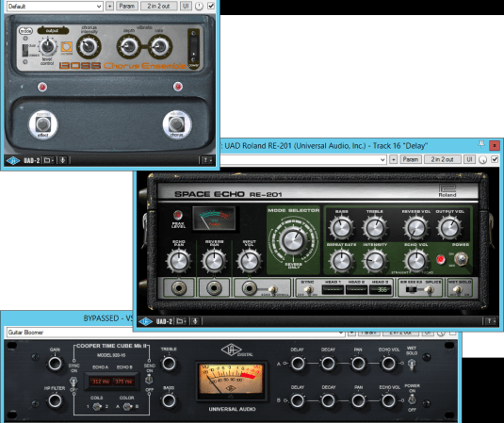Open the preset folder menu in RE-201 UAD toolbar
The width and height of the screenshot is (504, 423).
point(181,321)
